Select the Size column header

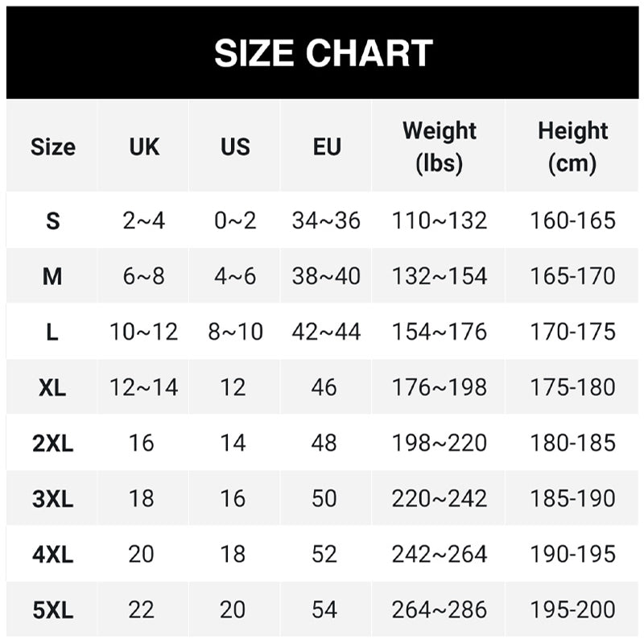pos(52,147)
